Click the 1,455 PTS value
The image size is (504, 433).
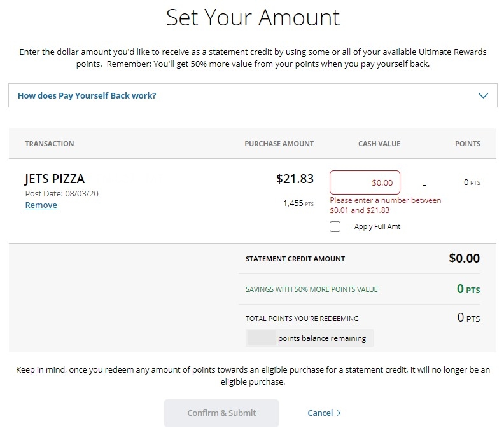tap(298, 203)
